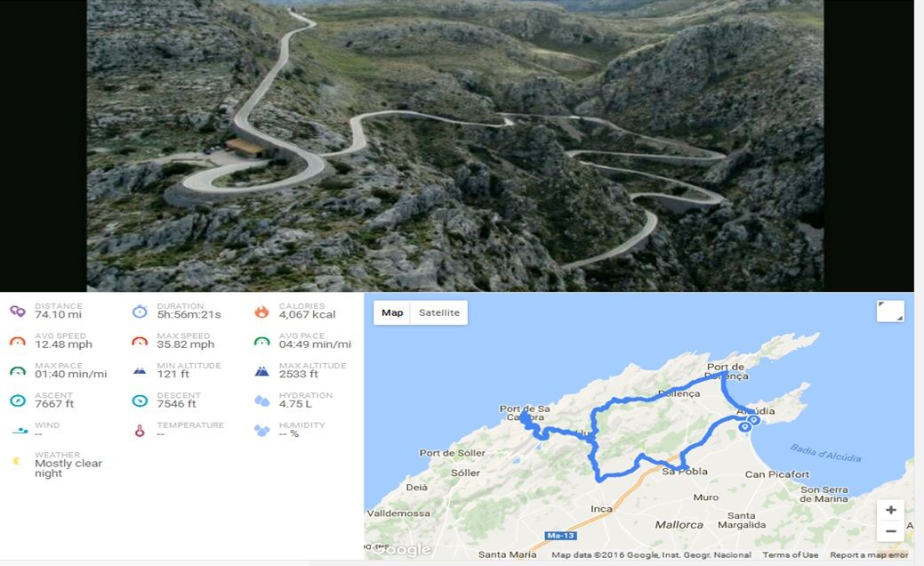924x566 pixels.
Task: Switch map to Satellite view
Action: coord(439,312)
